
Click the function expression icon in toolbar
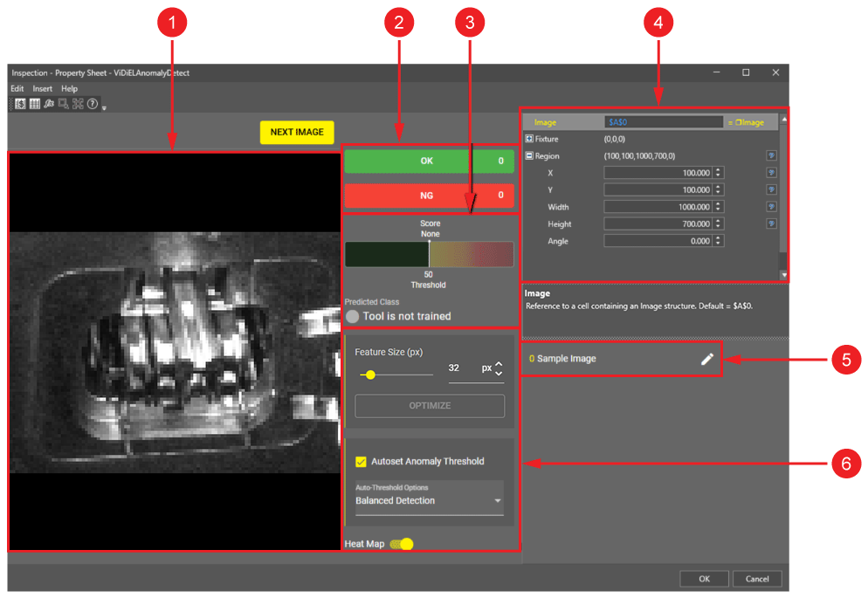pos(50,104)
